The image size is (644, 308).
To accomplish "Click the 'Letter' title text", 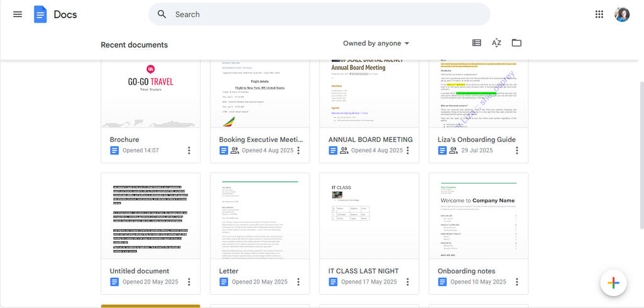I will (228, 271).
